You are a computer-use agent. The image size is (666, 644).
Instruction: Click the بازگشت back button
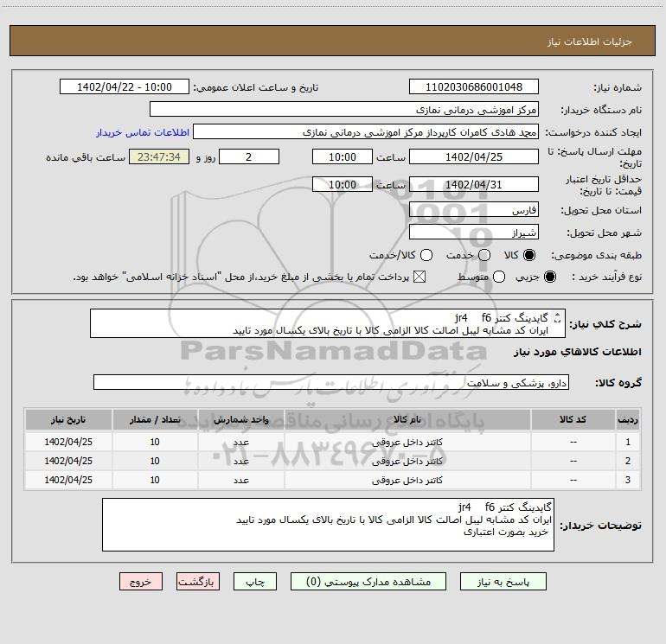(199, 582)
